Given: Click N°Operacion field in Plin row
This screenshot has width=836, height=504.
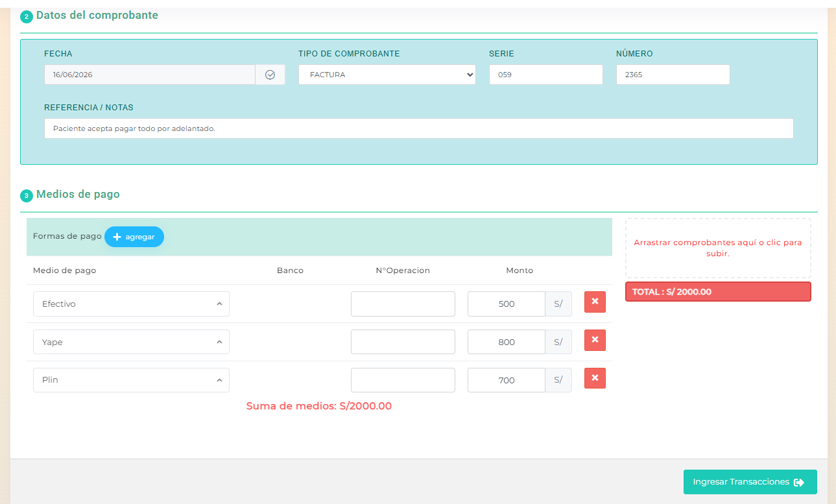Looking at the screenshot, I should pos(403,380).
